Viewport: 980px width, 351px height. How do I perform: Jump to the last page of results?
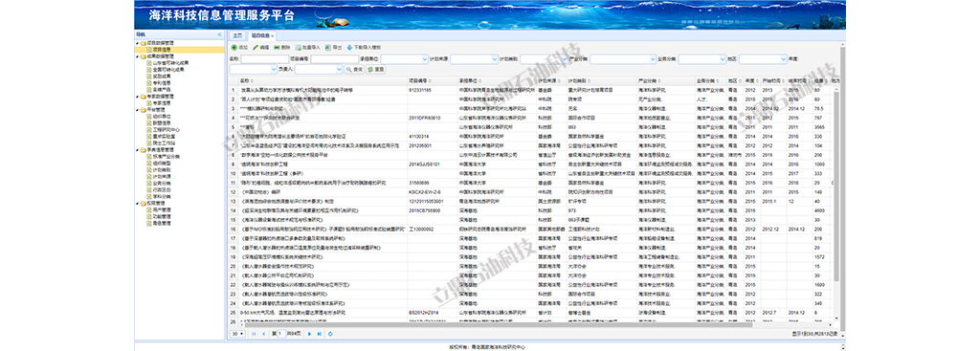click(319, 334)
